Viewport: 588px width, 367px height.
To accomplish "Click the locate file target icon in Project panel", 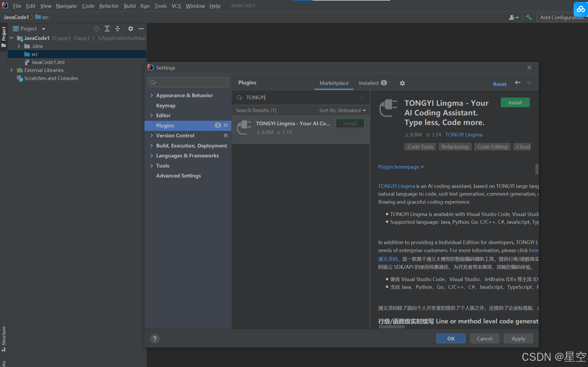I will (x=97, y=29).
